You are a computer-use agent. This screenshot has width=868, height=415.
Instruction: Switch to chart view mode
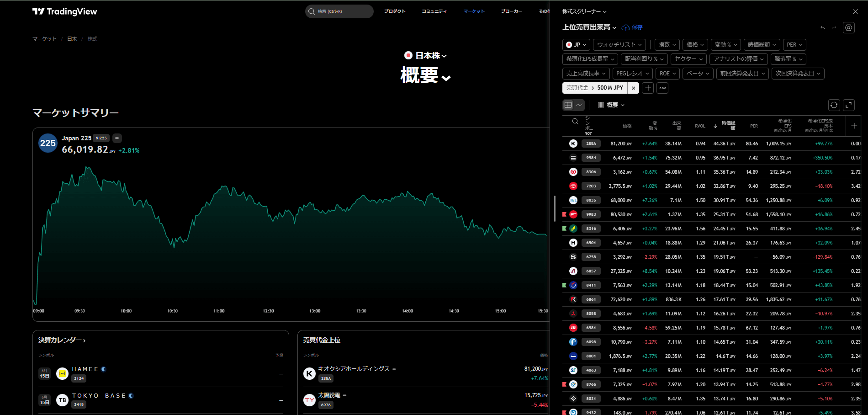coord(579,105)
